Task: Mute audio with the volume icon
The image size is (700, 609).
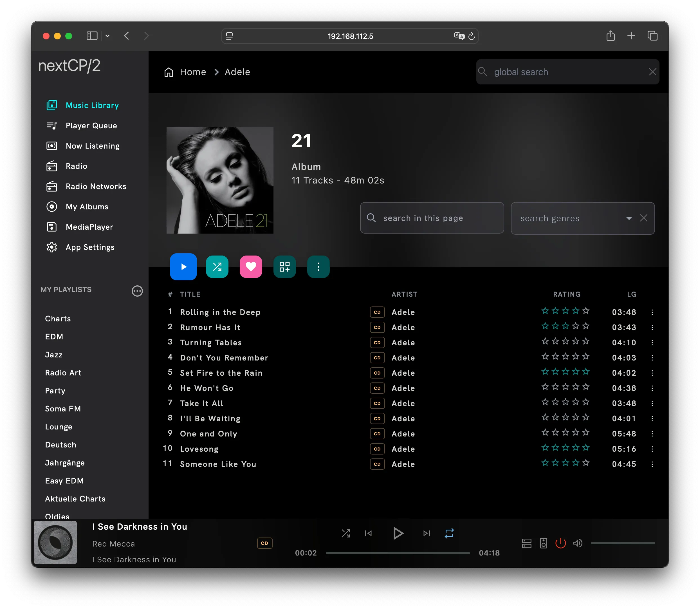Action: coord(578,543)
